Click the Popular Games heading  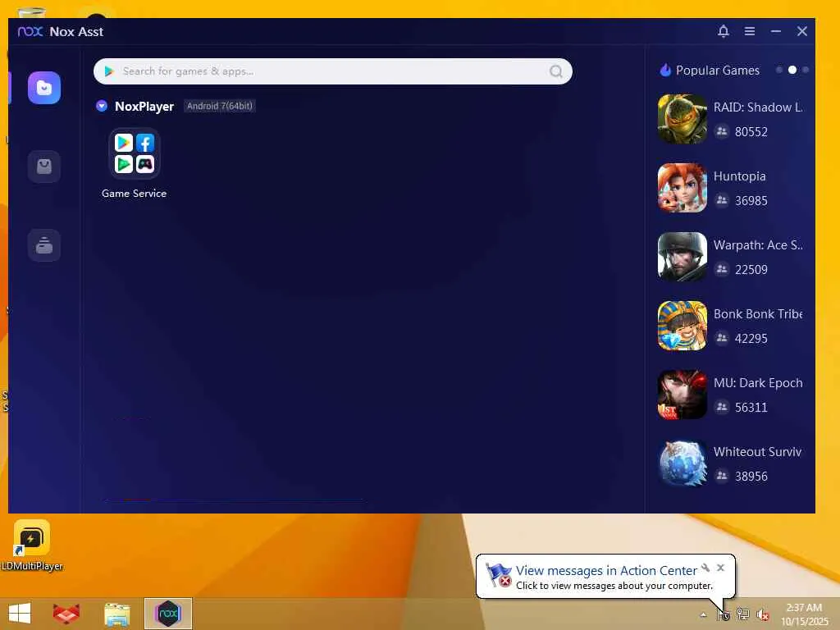click(717, 71)
